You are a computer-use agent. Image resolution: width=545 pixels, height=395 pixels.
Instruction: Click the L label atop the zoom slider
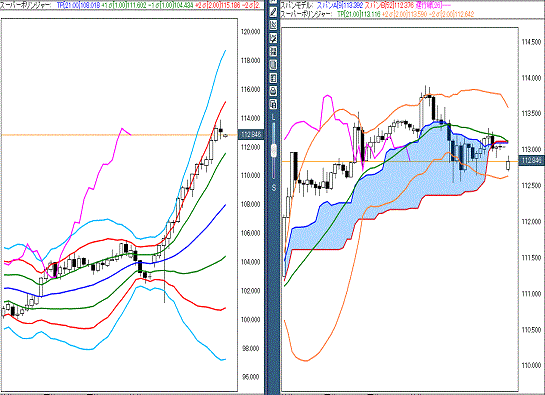pyautogui.click(x=274, y=118)
